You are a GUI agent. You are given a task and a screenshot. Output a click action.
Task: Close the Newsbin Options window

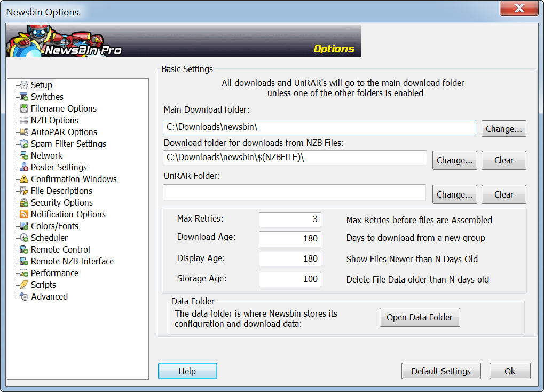[x=519, y=8]
